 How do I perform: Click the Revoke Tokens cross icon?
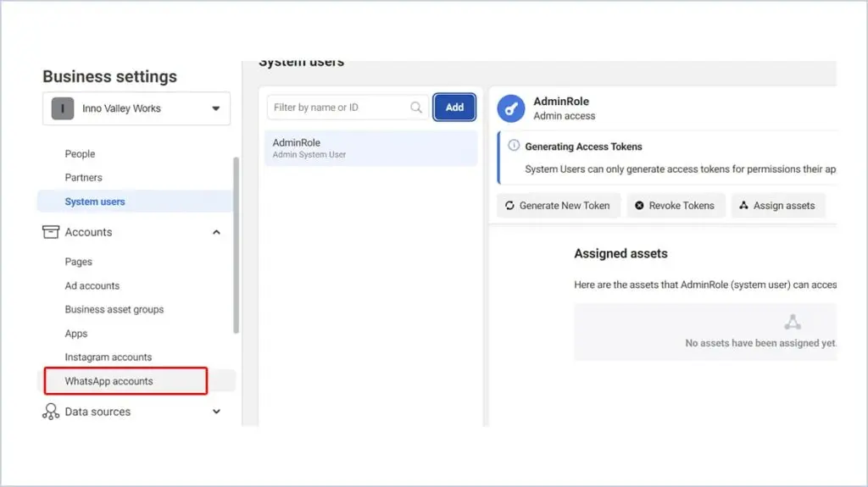639,205
